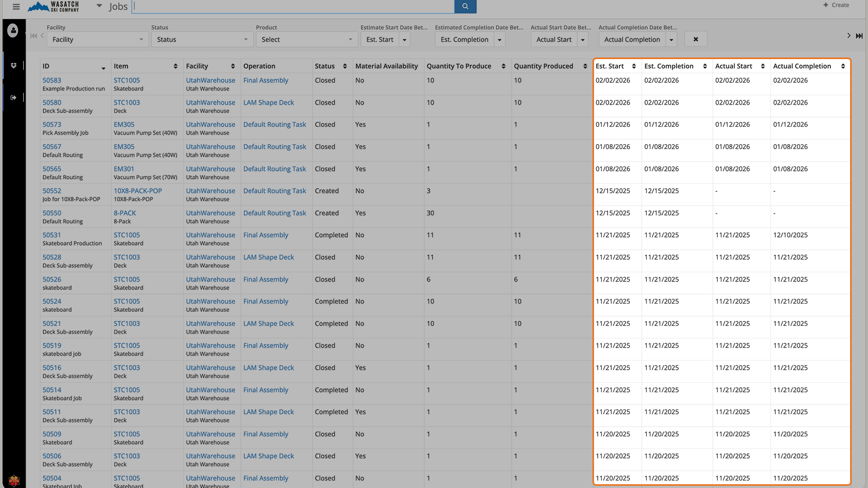Click the colorful icon at the sidebar bottom
This screenshot has height=488, width=868.
(14, 479)
